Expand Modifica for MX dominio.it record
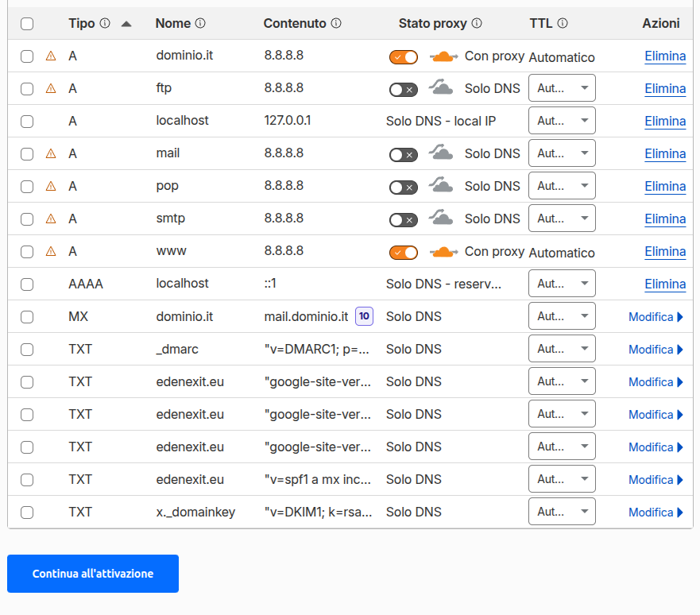Viewport: 700px width, 615px height. (x=656, y=317)
